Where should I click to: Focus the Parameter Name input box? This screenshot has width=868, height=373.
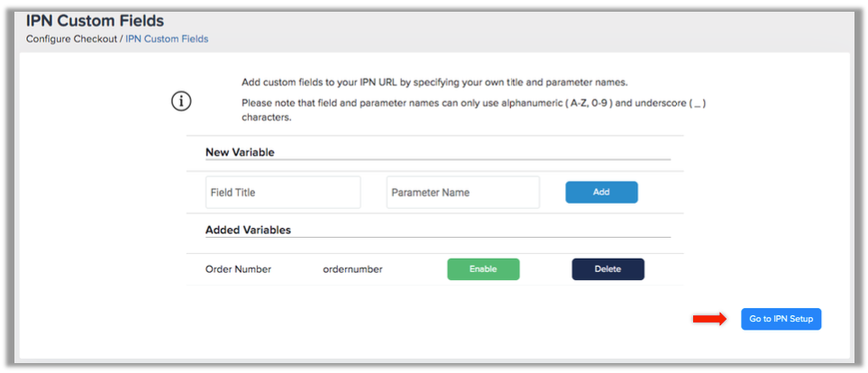coord(462,193)
